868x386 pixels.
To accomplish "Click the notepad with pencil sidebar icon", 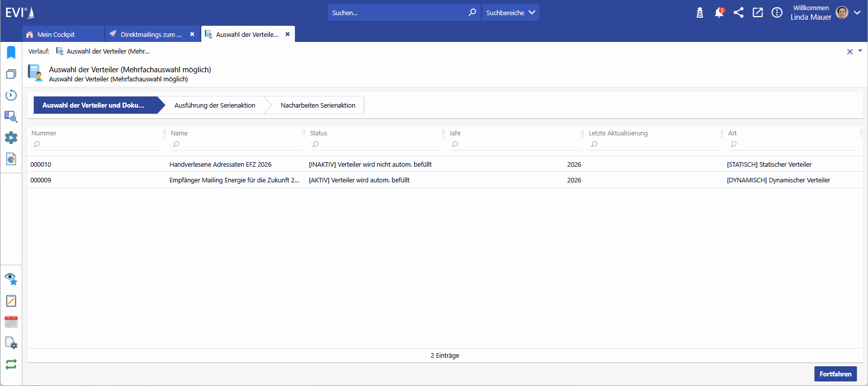I will click(x=11, y=301).
